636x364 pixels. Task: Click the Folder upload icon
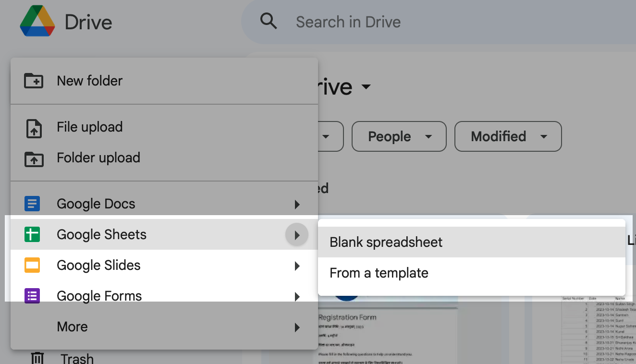[x=34, y=158]
